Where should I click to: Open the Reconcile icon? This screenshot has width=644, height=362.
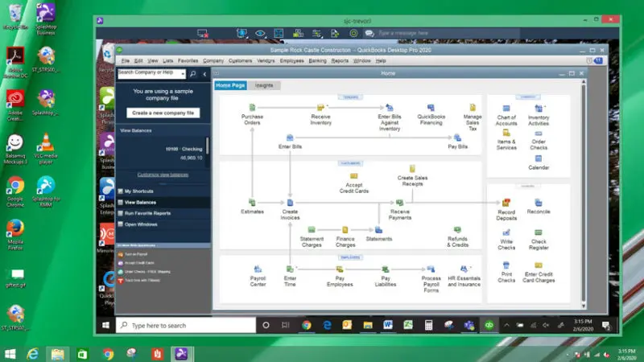pyautogui.click(x=539, y=203)
